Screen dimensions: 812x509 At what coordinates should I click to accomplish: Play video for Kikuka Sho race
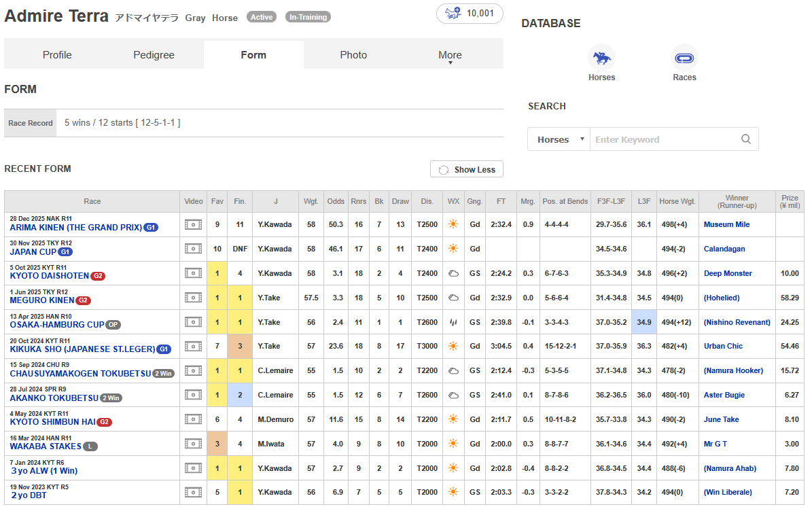tap(193, 346)
